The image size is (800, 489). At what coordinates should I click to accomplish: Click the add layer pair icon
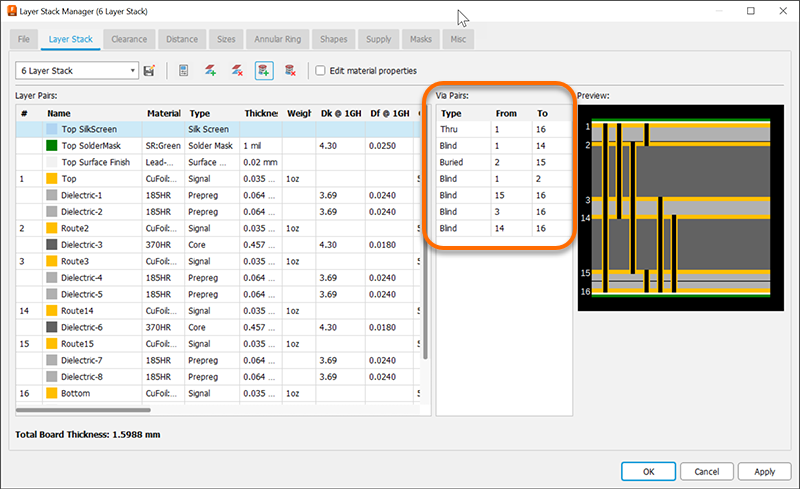coord(210,70)
